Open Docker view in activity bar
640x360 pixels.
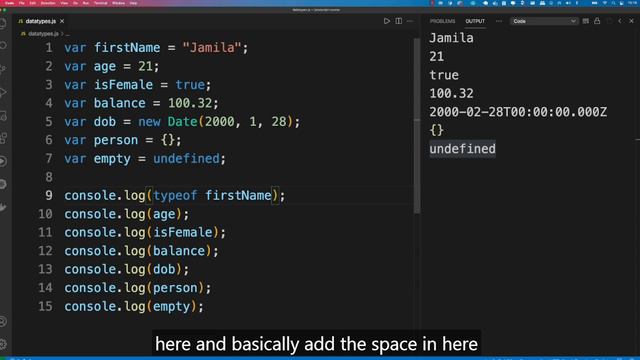click(x=3, y=207)
